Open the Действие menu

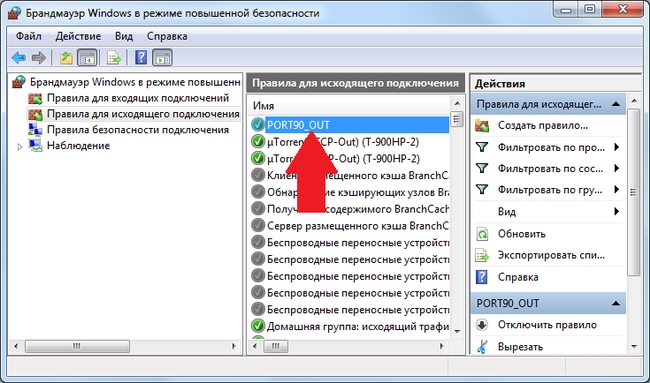[78, 36]
